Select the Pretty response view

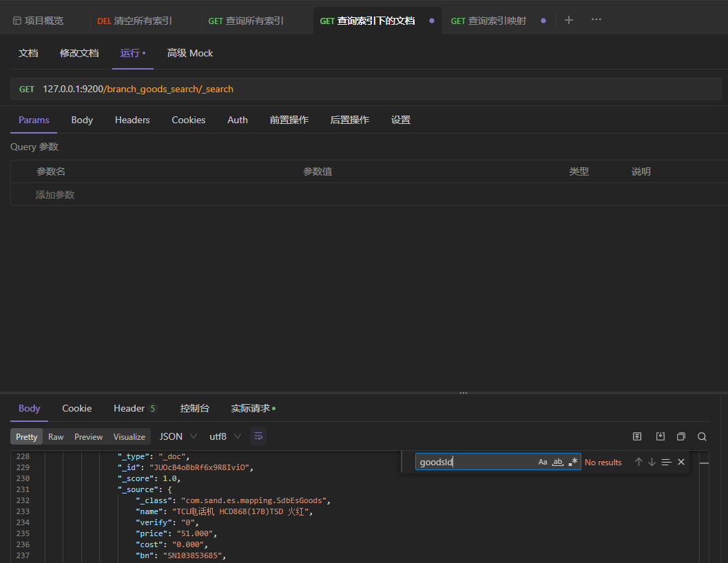click(26, 437)
